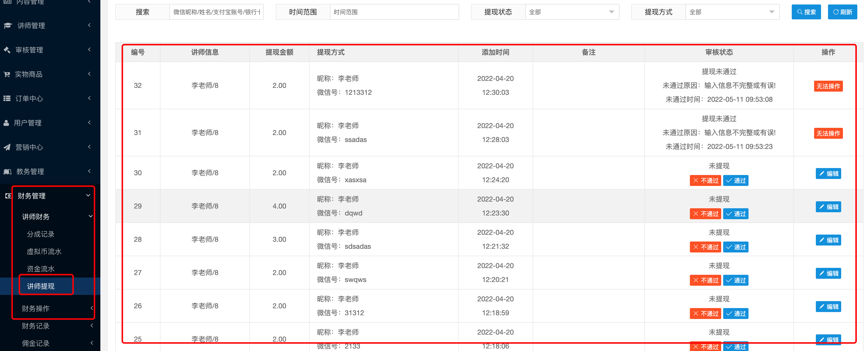This screenshot has width=868, height=351.
Task: Expand the 营销中心 menu chevron
Action: [x=89, y=146]
